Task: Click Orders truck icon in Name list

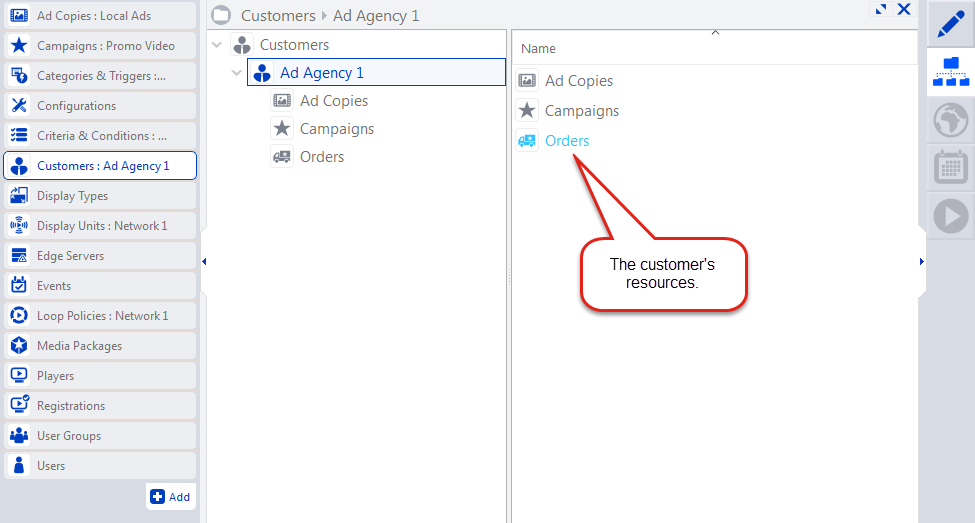Action: point(527,141)
